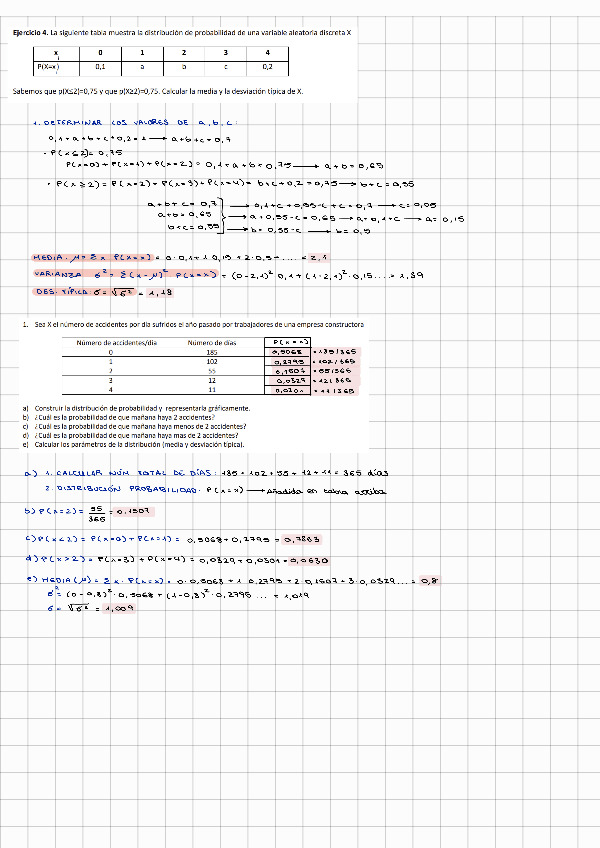Click the highlighted answer "0,0630"
Image resolution: width=600 pixels, height=848 pixels.
coord(309,561)
